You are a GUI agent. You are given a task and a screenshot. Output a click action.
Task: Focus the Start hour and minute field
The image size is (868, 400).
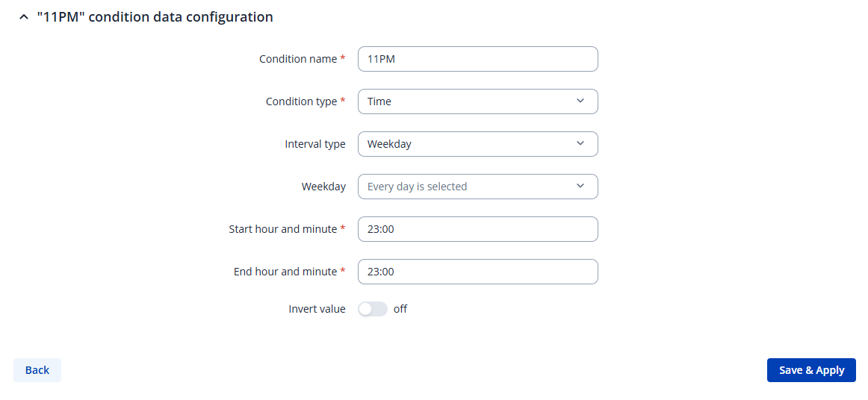(477, 229)
